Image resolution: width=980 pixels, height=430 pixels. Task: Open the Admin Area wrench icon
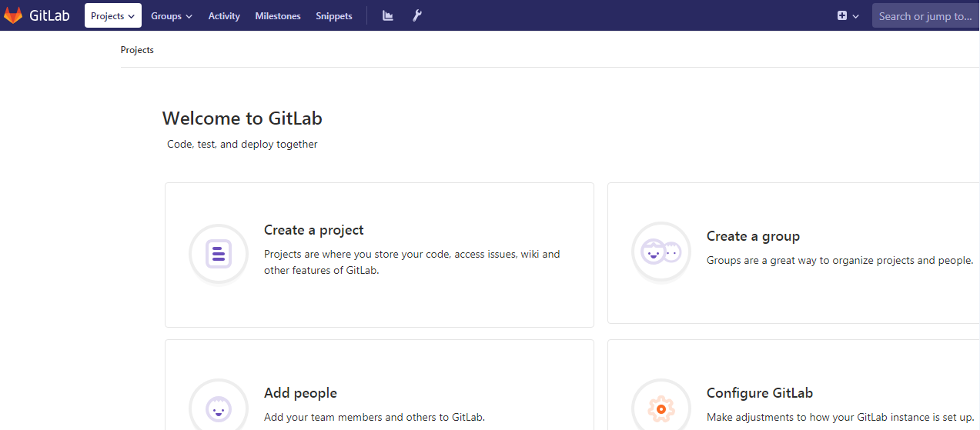(417, 15)
